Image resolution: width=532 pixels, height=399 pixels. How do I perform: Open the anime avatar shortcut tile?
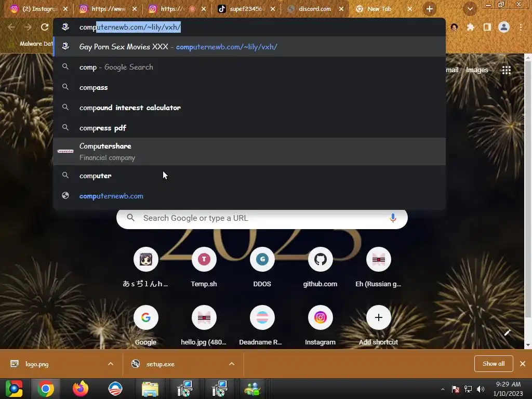click(146, 268)
